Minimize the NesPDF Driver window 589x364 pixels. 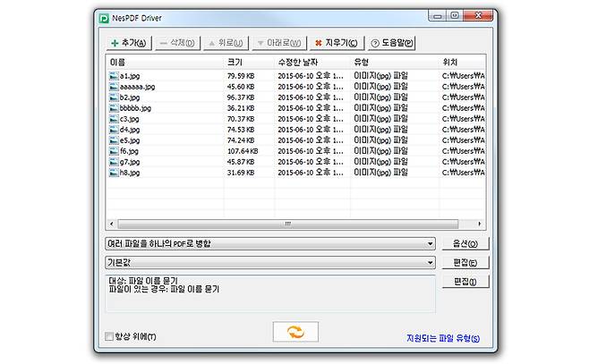(x=437, y=16)
